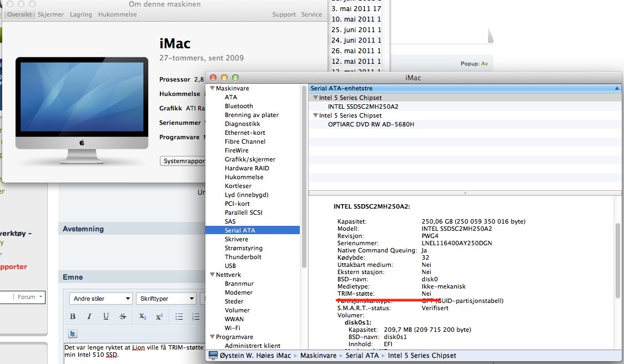Screen dimensions: 624x364
Task: Open the Service link
Action: pyautogui.click(x=311, y=14)
